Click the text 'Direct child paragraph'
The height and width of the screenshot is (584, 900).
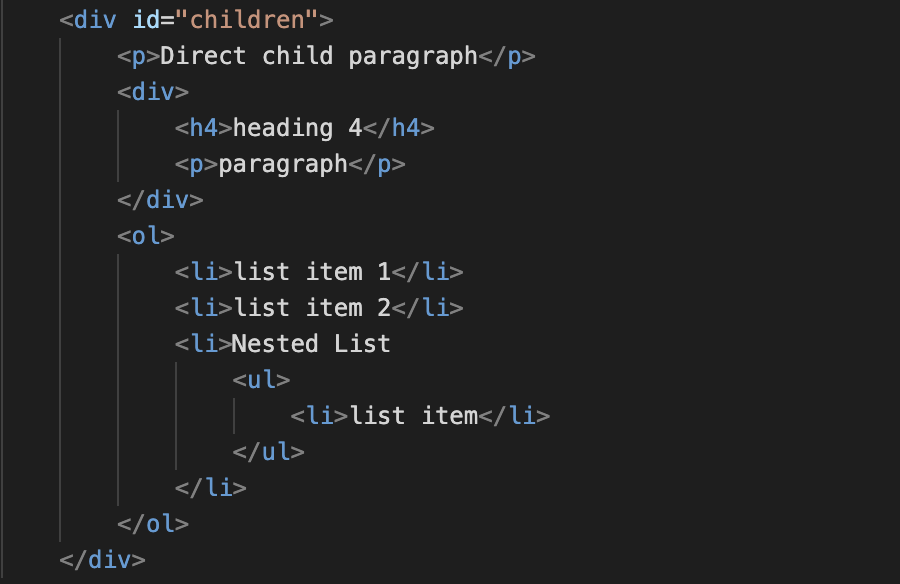319,56
